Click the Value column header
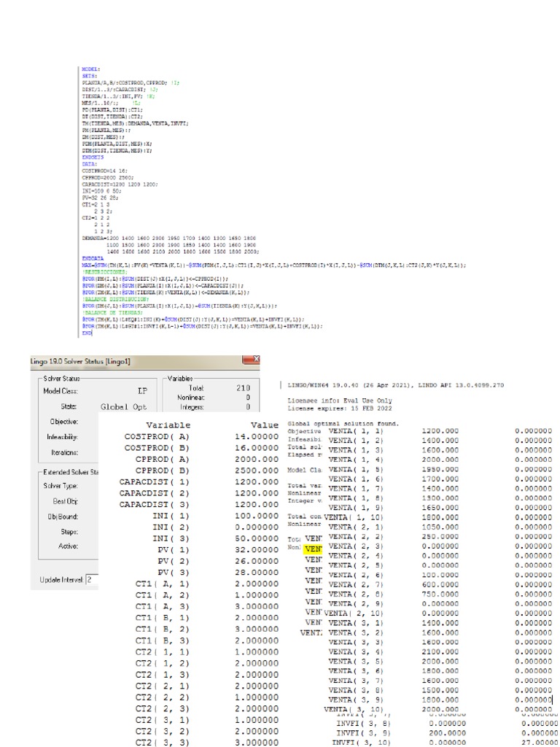 pyautogui.click(x=265, y=425)
